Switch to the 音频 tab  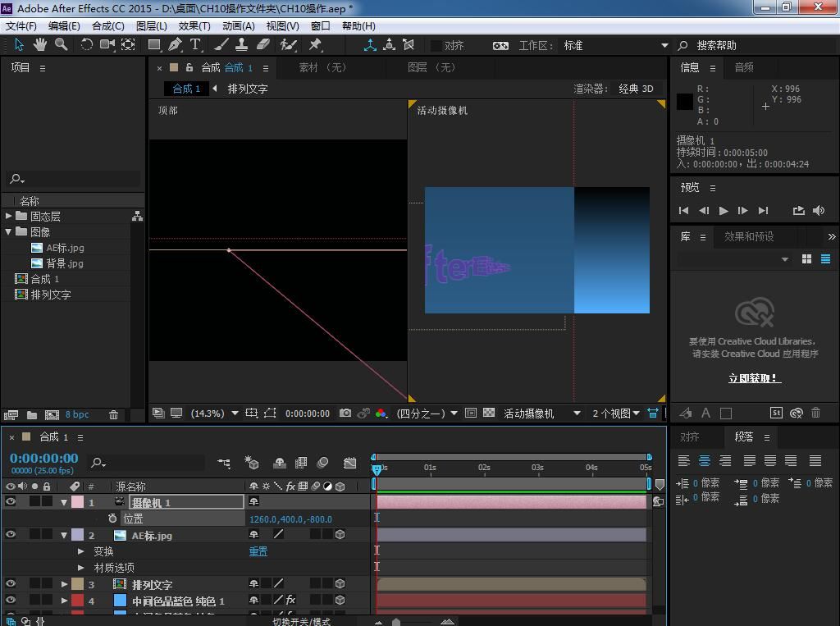[743, 67]
